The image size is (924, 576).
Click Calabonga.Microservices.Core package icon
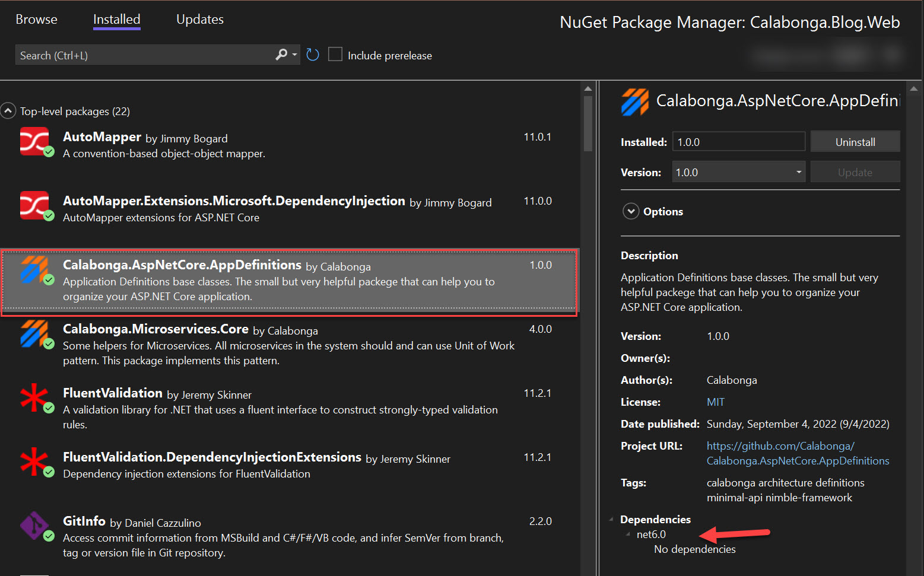(34, 333)
